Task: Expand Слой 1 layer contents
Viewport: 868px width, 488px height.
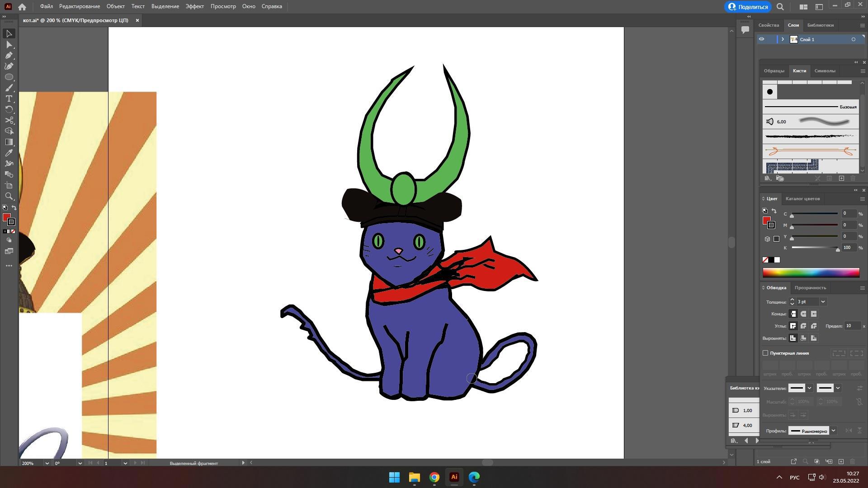Action: (783, 39)
